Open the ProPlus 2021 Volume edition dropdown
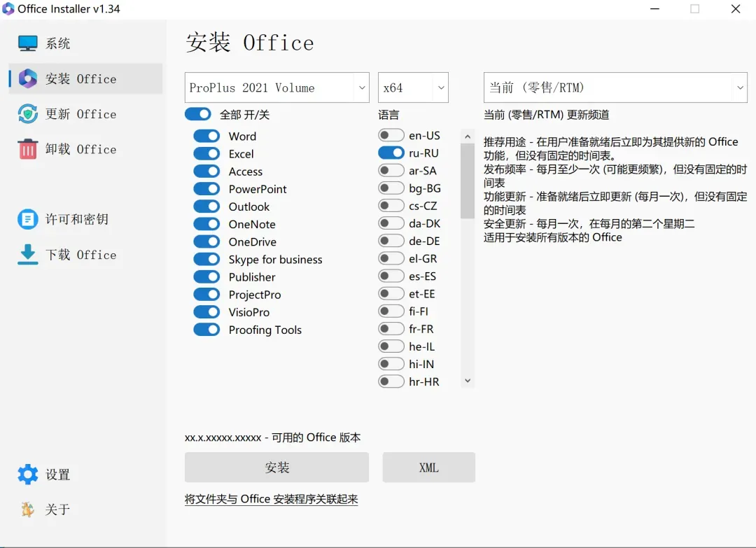 276,87
